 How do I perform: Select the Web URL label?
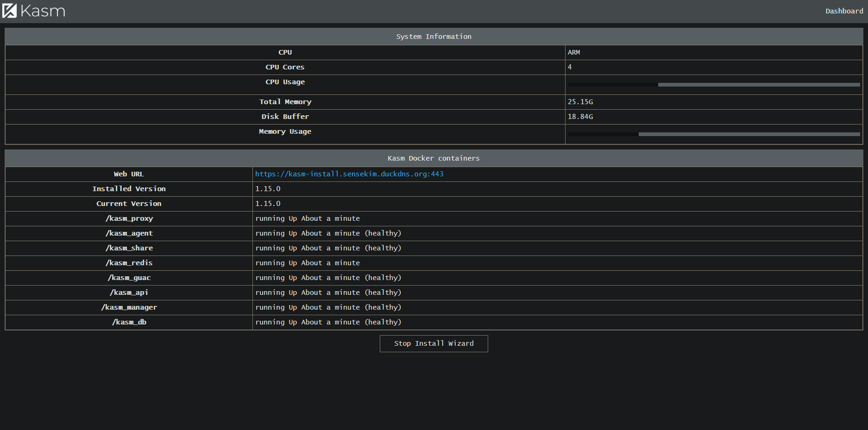point(129,174)
